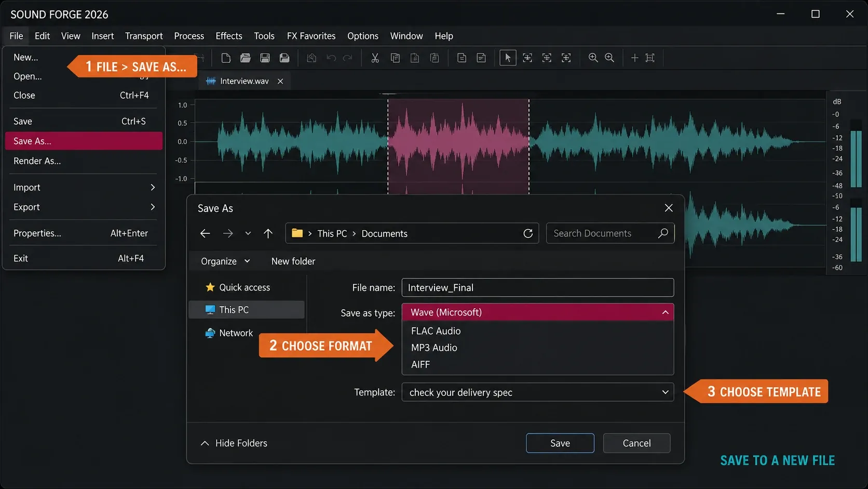Refresh the Documents folder listing

click(x=528, y=233)
